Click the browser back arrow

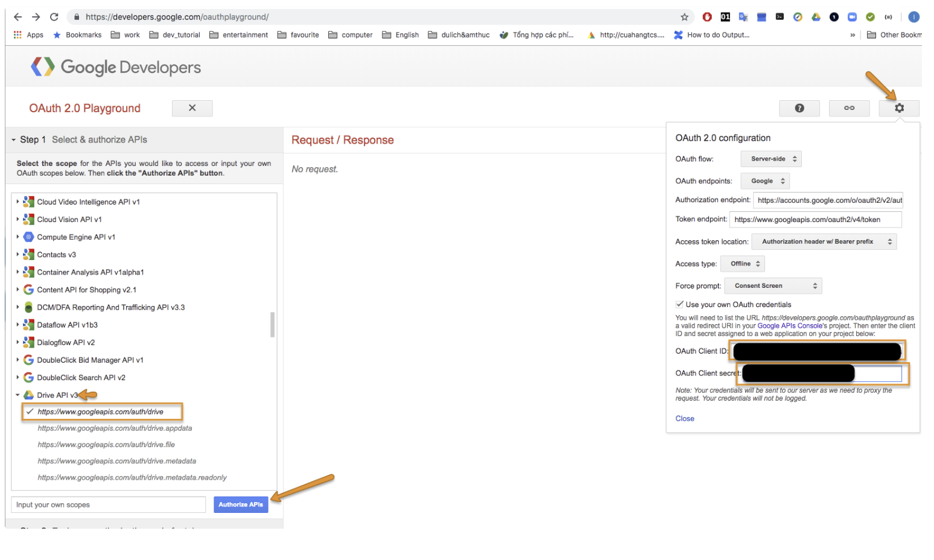point(17,17)
